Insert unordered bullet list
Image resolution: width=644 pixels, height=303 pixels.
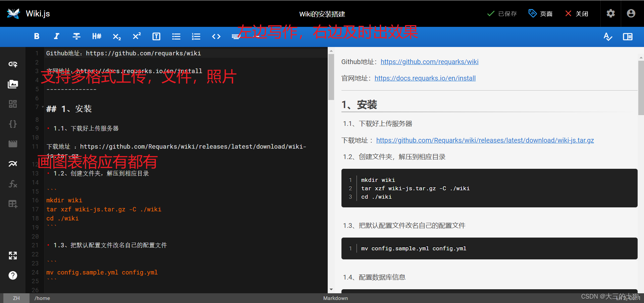point(176,36)
